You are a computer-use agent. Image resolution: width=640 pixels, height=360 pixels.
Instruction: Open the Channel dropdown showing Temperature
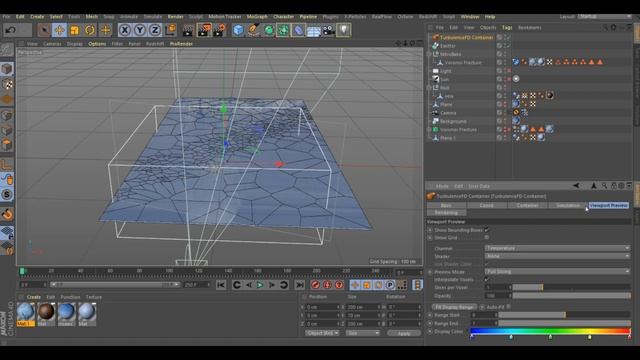point(557,248)
